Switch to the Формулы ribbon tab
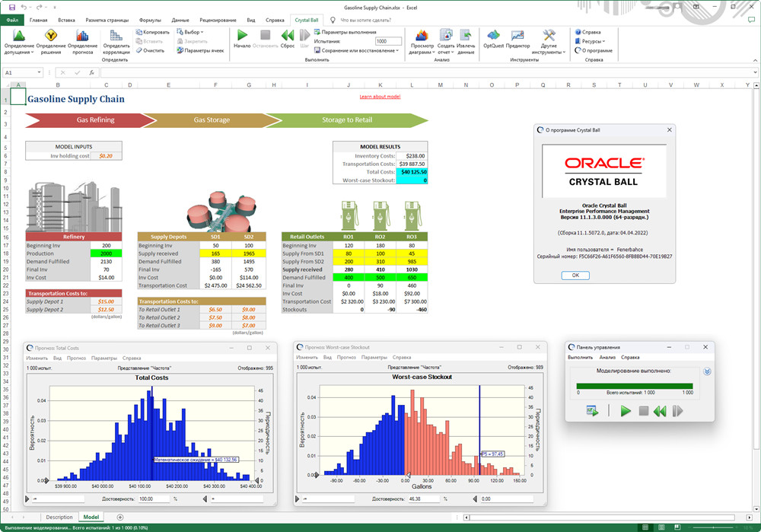The height and width of the screenshot is (532, 761). (150, 21)
